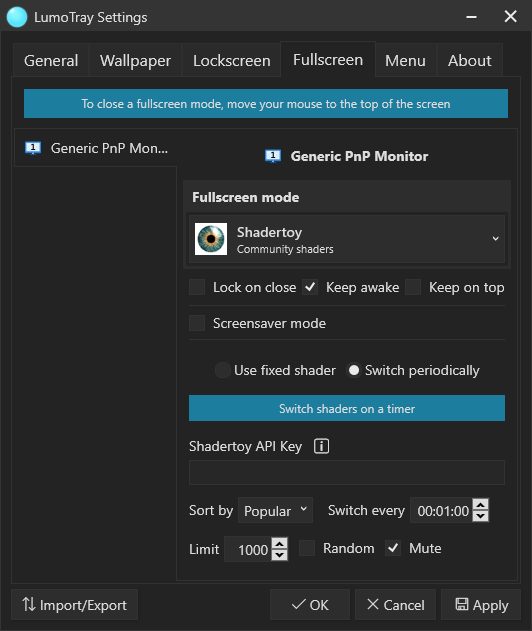
Task: Switch to the General tab
Action: pyautogui.click(x=51, y=61)
